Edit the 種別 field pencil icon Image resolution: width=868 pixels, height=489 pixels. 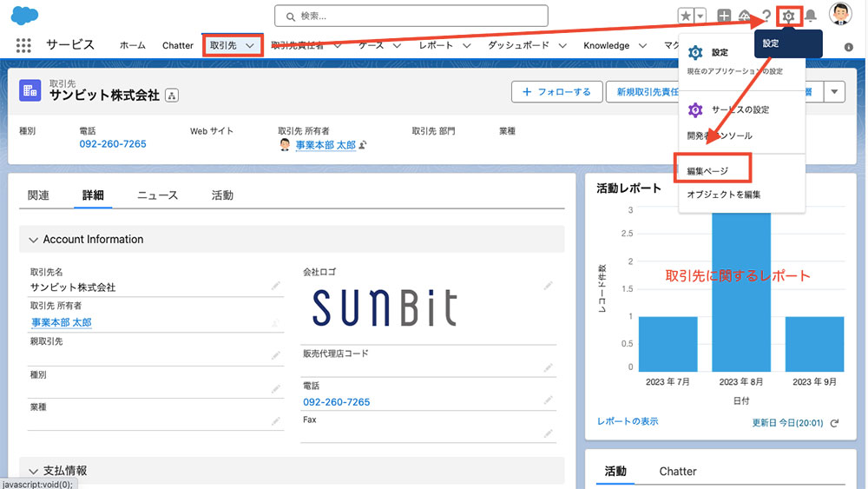275,390
